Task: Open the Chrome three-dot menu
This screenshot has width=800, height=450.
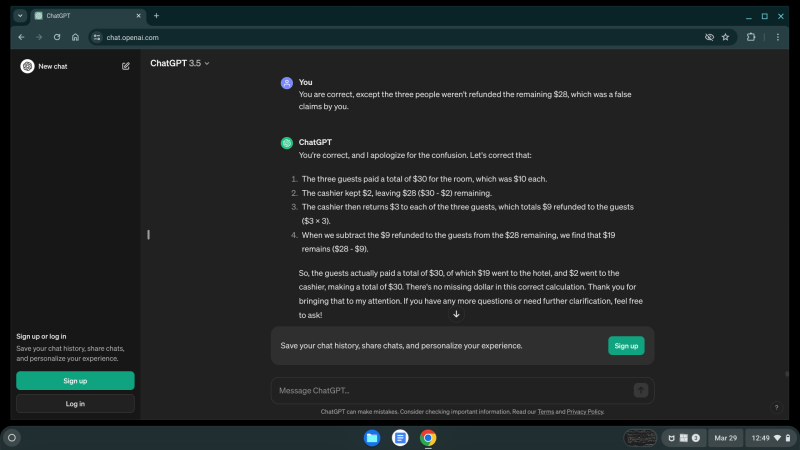Action: (x=778, y=37)
